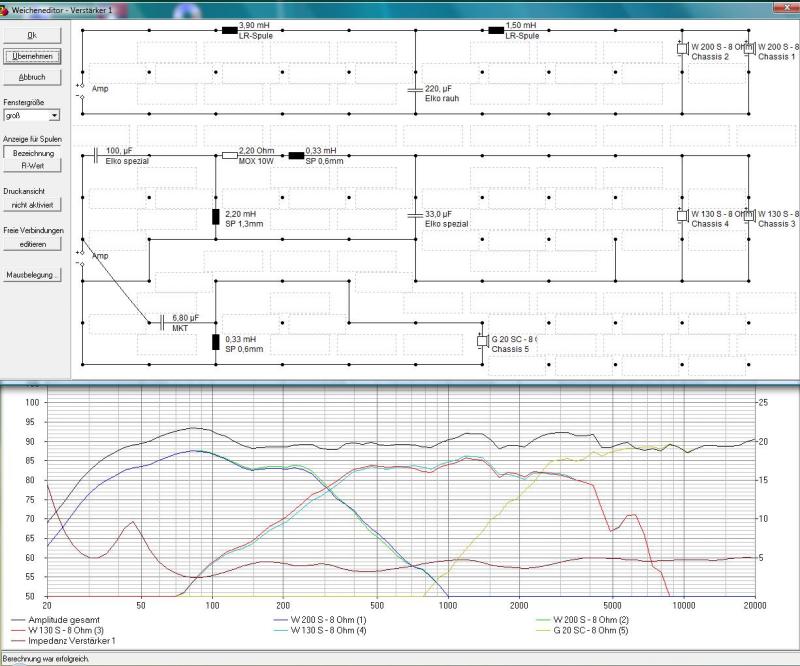
Task: Click editieren under Freie Verbindungen
Action: [31, 244]
